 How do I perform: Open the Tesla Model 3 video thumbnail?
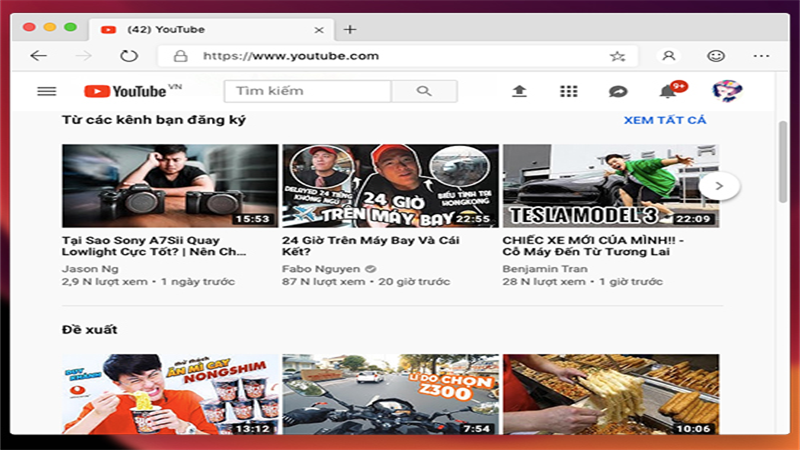(611, 186)
